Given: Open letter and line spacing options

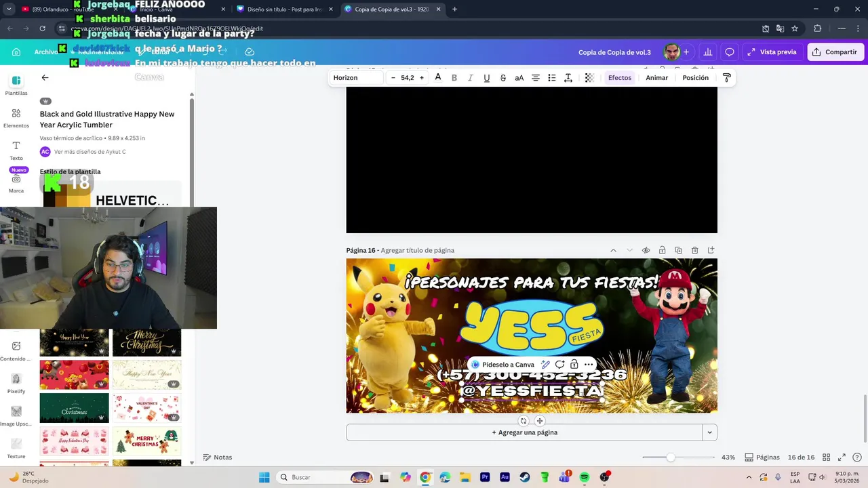Looking at the screenshot, I should click(x=568, y=78).
